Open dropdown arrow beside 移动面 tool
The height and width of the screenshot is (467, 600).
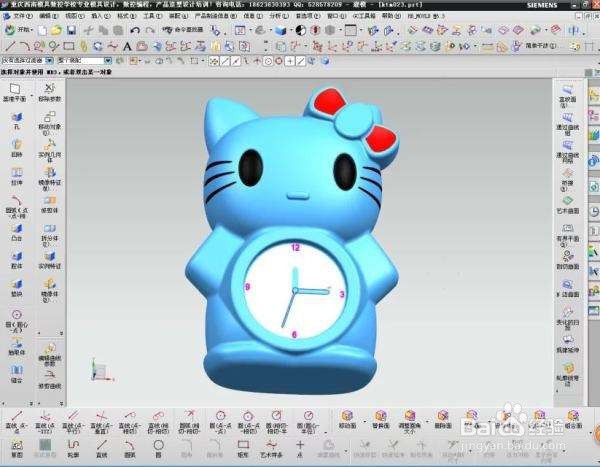364,423
